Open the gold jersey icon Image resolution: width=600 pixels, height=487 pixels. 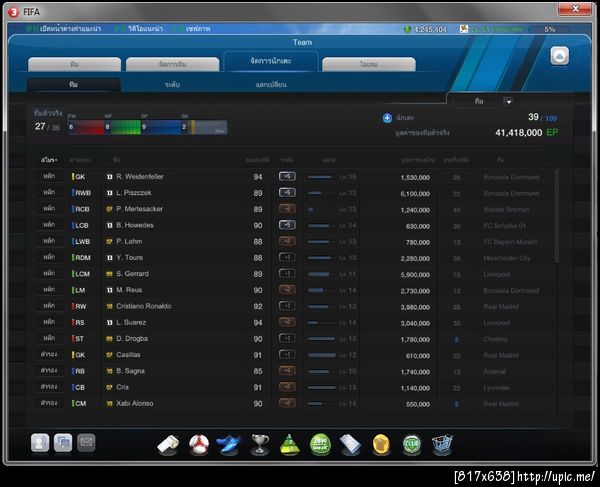pyautogui.click(x=381, y=445)
